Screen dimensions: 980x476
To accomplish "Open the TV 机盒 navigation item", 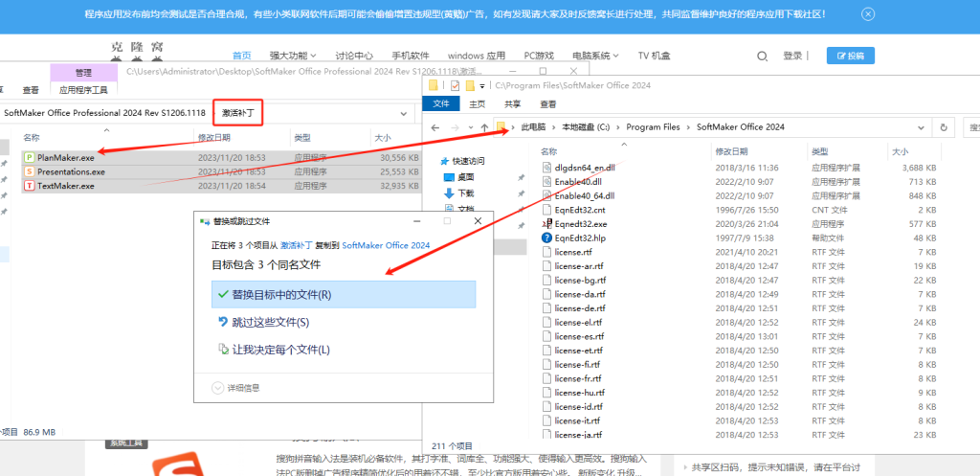I will [x=654, y=56].
